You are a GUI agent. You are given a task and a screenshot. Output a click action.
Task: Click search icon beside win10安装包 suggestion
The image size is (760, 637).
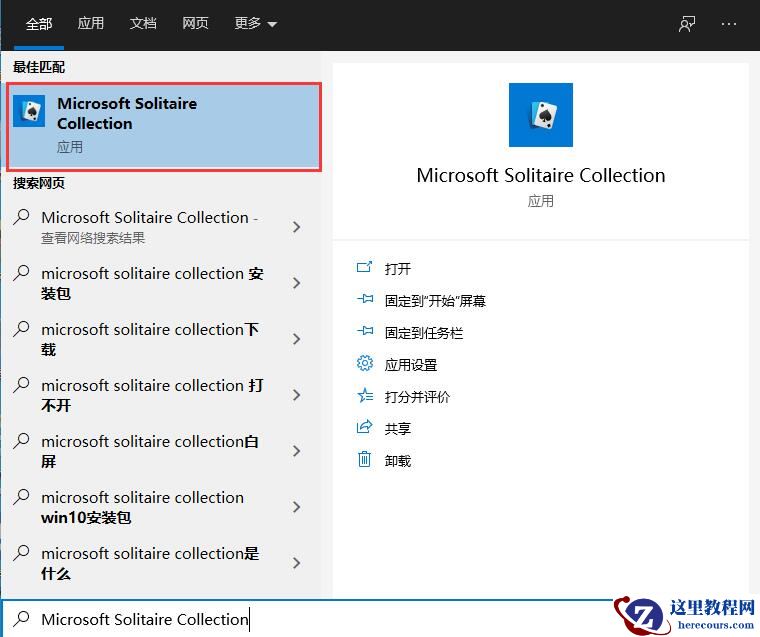[21, 497]
